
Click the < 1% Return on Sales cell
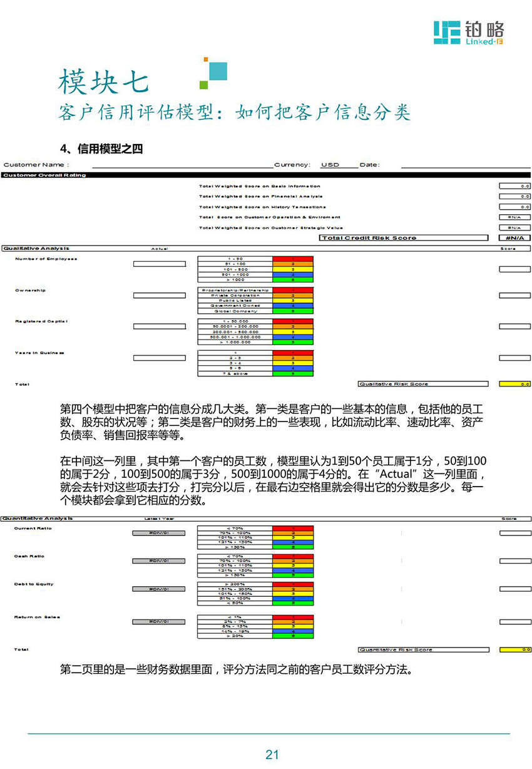tap(235, 617)
